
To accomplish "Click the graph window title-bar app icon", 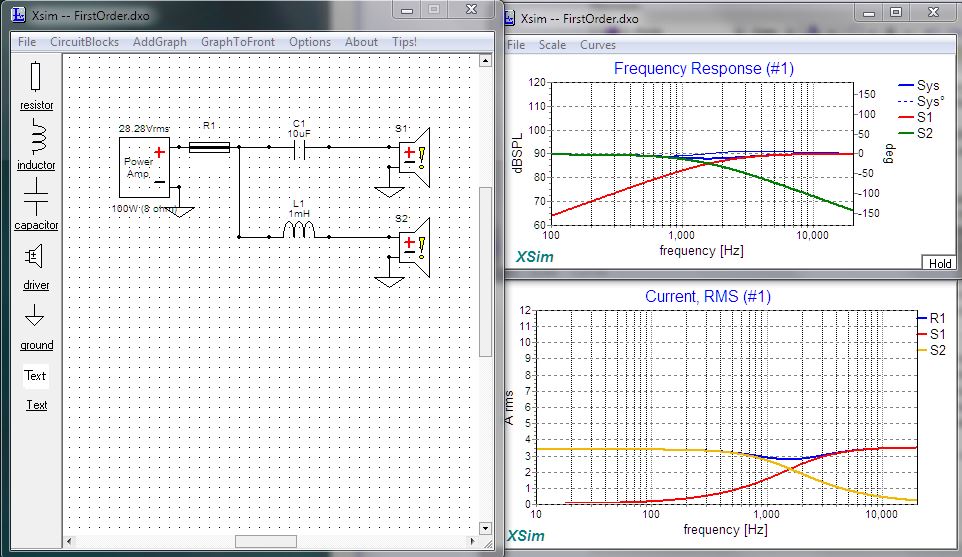I will [x=510, y=18].
